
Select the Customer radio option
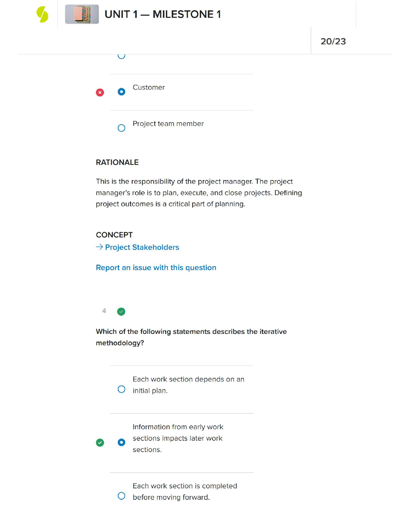(122, 92)
